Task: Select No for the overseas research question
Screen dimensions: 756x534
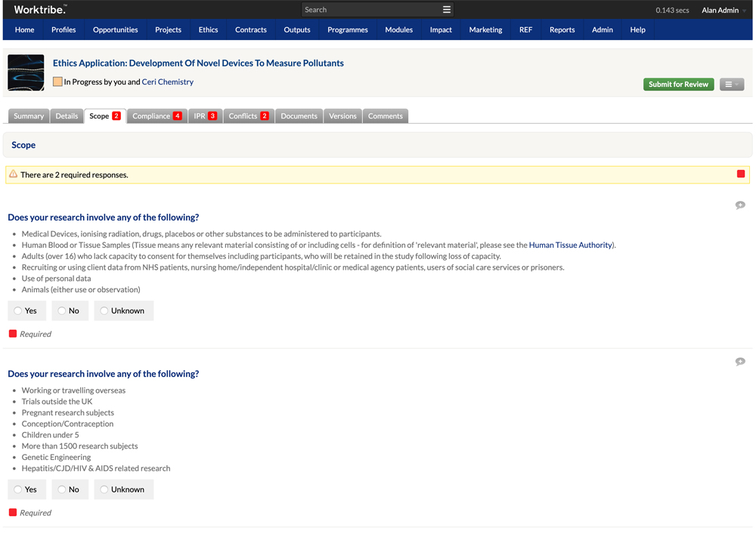Action: pyautogui.click(x=70, y=489)
